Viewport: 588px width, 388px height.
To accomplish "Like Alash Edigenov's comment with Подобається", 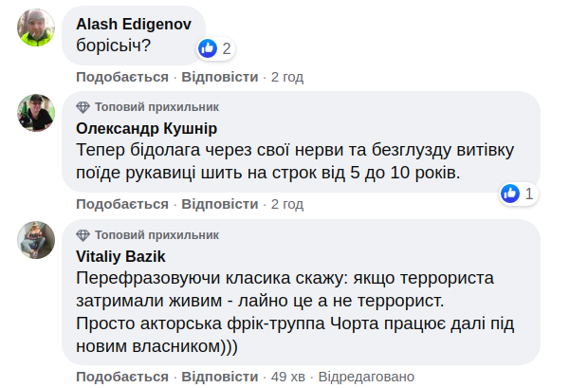I will (121, 76).
